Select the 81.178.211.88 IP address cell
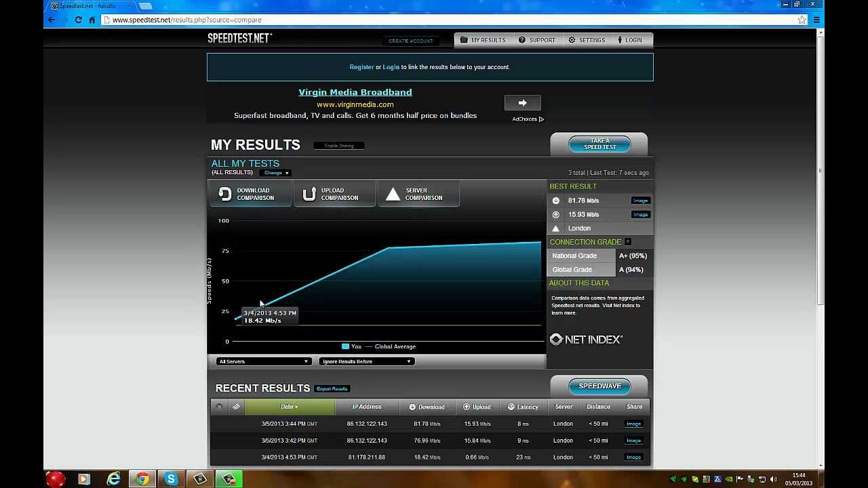This screenshot has height=488, width=868. tap(366, 457)
